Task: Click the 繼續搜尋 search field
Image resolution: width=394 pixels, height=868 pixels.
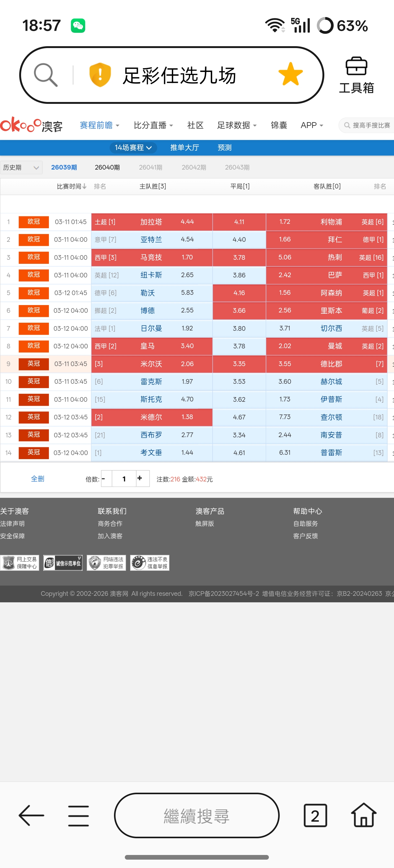Action: pyautogui.click(x=197, y=815)
